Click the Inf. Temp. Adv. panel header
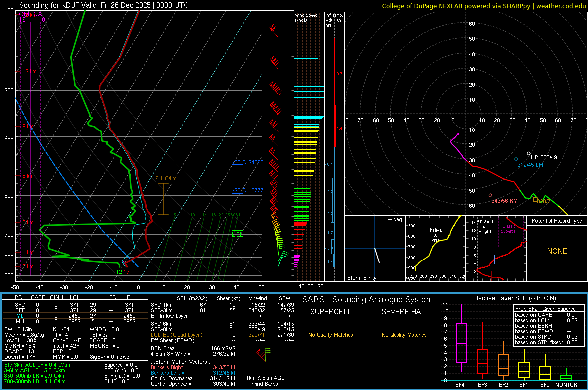588x390 pixels. coord(334,20)
